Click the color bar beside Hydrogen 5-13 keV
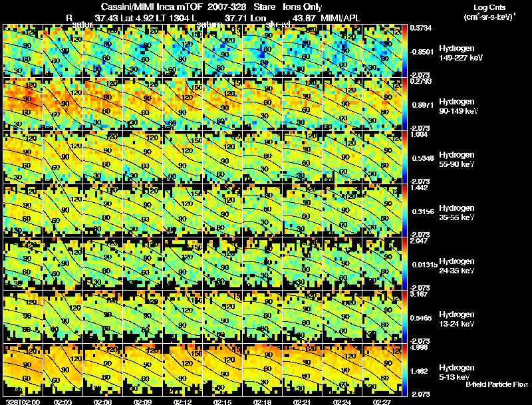532x405 pixels. (404, 370)
